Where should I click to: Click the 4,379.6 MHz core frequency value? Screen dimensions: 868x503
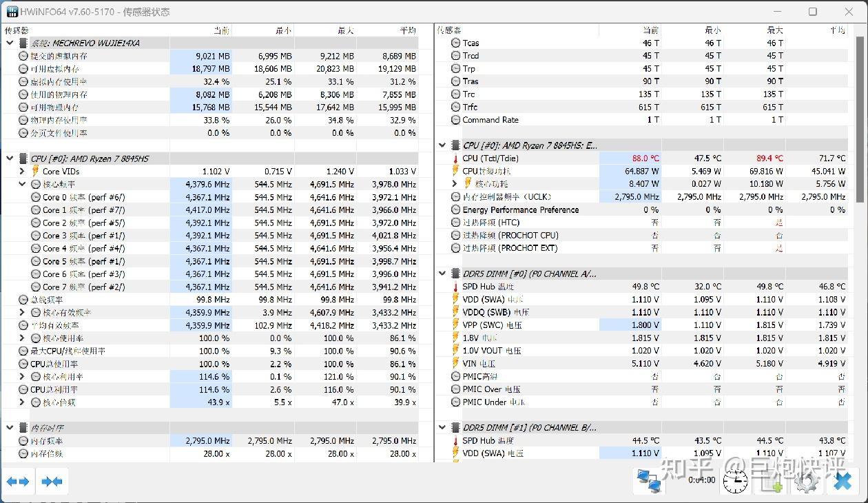[207, 184]
